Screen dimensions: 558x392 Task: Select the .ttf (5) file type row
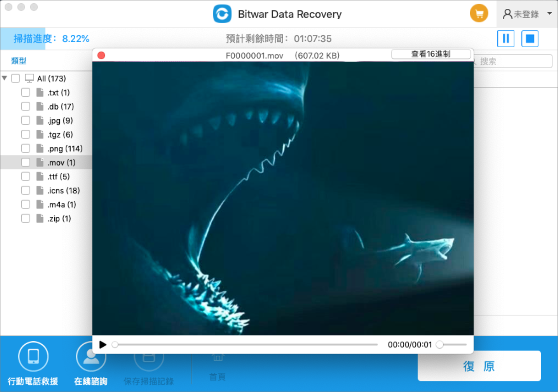click(46, 177)
